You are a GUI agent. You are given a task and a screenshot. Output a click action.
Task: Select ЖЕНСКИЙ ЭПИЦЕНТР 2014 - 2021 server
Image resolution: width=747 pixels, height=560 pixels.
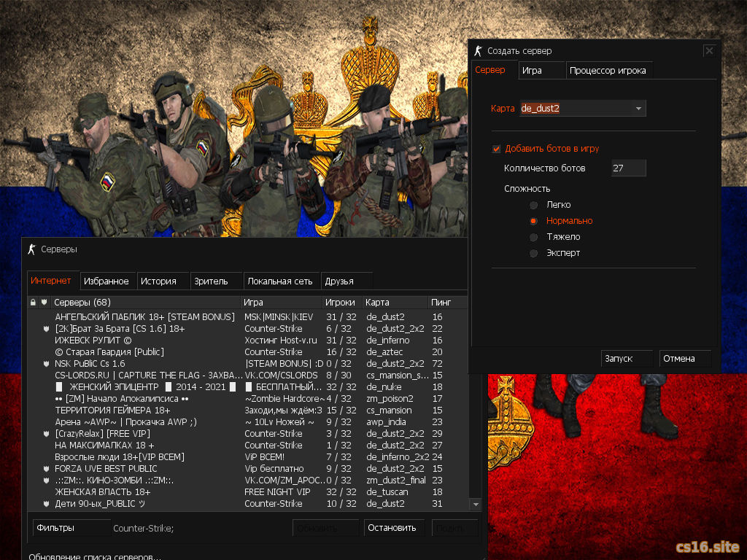(248, 387)
